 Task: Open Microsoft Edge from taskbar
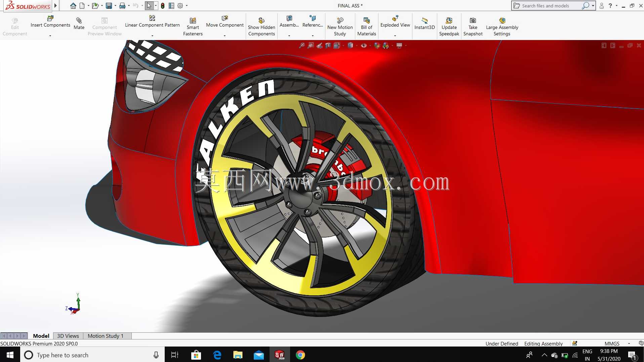pos(217,355)
